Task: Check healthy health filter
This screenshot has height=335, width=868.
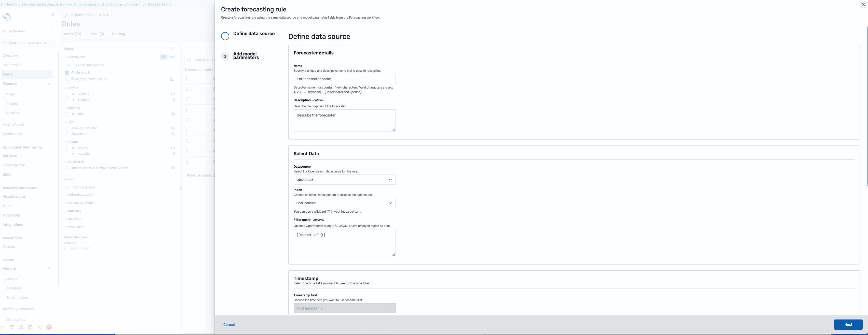Action: pyautogui.click(x=67, y=148)
